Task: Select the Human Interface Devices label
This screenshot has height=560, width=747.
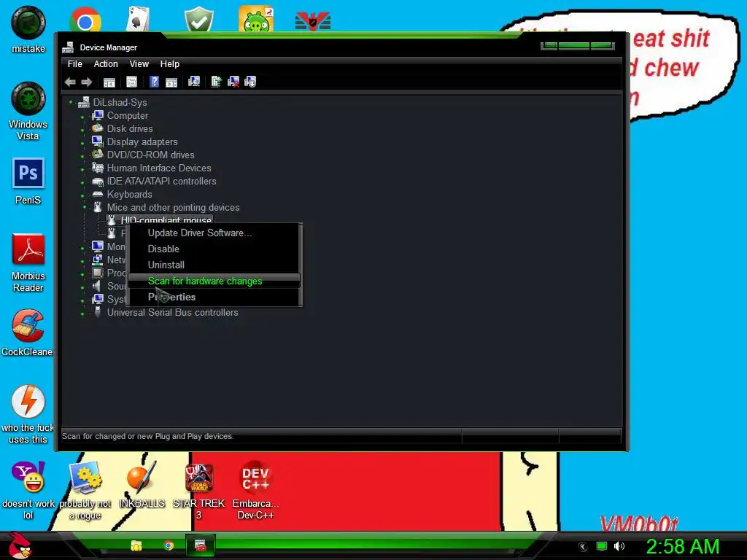Action: click(158, 168)
